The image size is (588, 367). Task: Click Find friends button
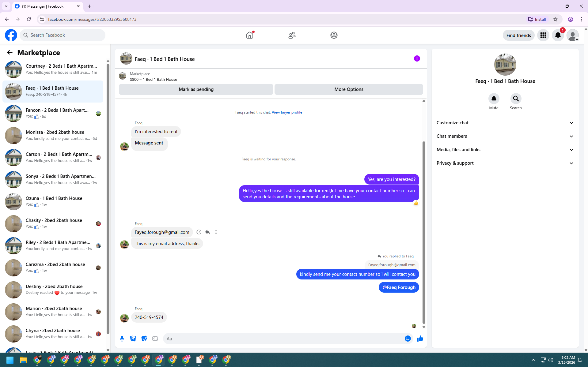click(518, 35)
